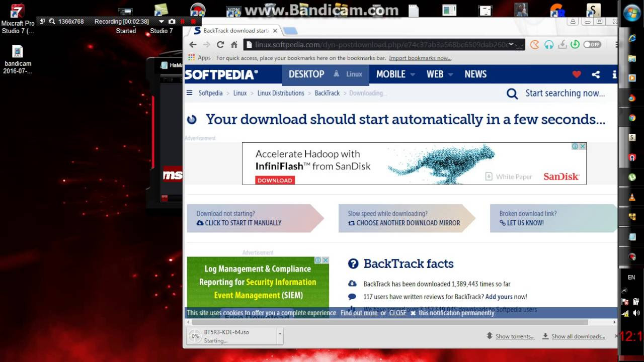Click DOWNLOAD button on SanDisk ad

(275, 180)
